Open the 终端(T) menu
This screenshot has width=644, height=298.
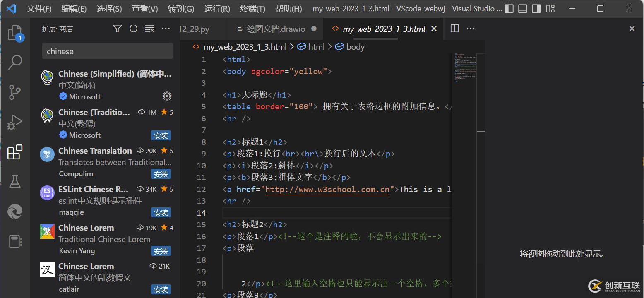(x=252, y=9)
